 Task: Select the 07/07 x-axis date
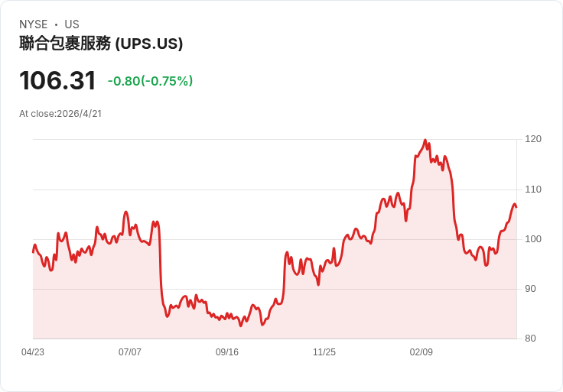tap(130, 352)
